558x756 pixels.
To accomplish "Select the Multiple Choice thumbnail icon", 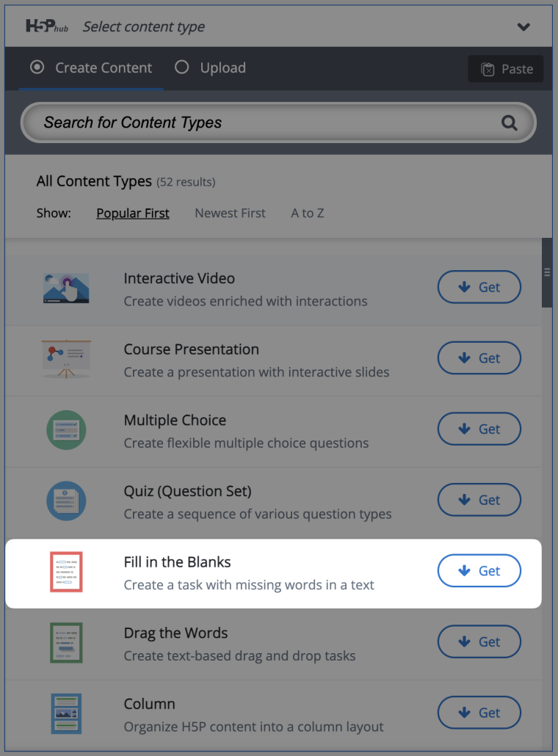I will 66,430.
